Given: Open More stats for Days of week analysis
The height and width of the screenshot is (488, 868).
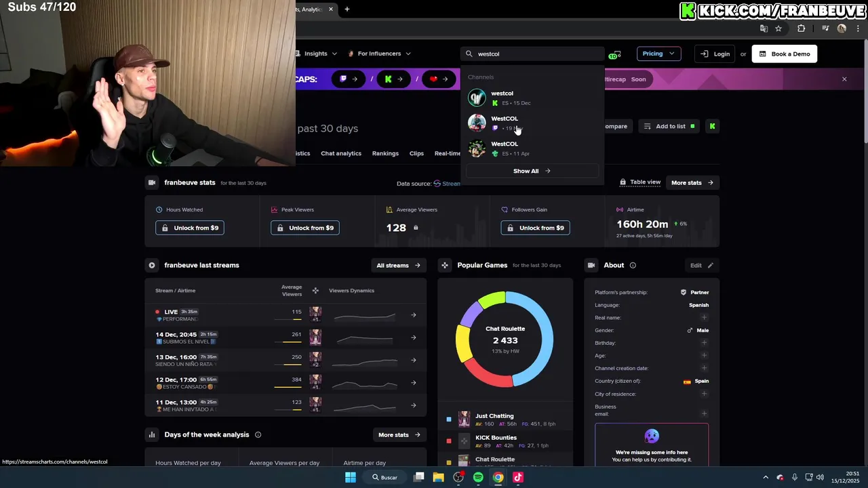Looking at the screenshot, I should coord(399,434).
